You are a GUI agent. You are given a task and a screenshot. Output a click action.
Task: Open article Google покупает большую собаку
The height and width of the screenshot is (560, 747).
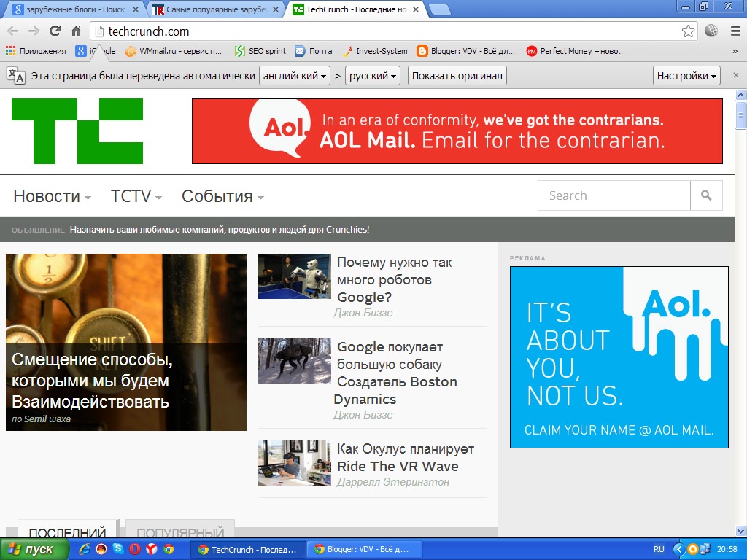coord(396,373)
